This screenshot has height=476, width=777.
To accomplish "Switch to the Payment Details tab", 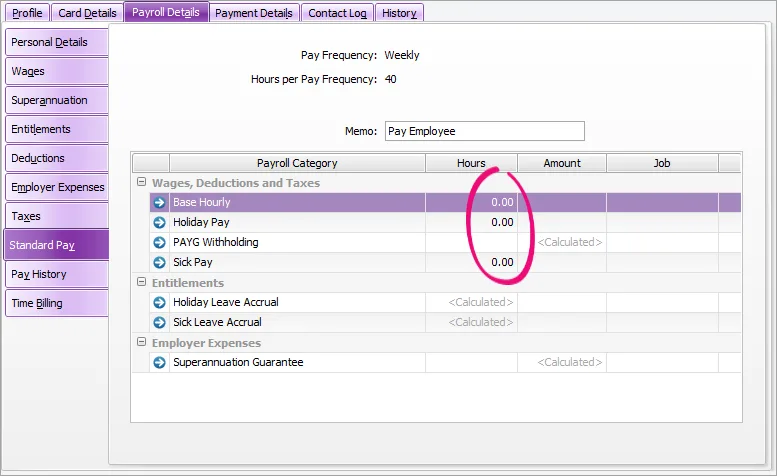I will 254,13.
